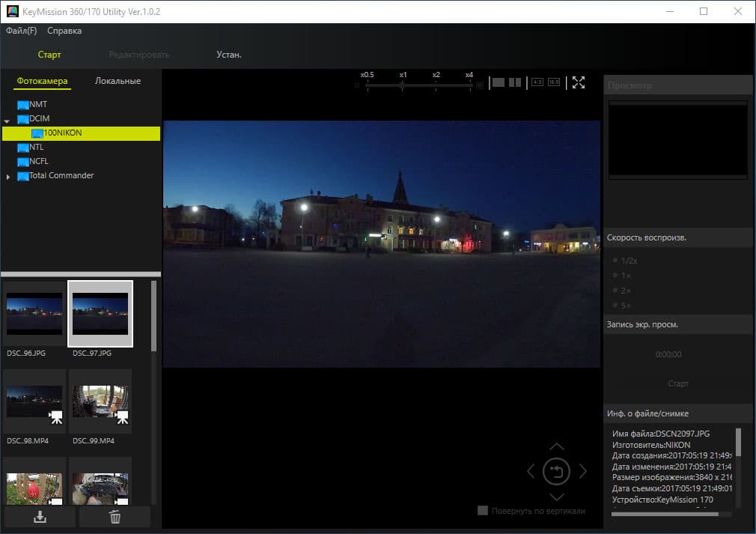Pan view right with the arrow

click(583, 472)
